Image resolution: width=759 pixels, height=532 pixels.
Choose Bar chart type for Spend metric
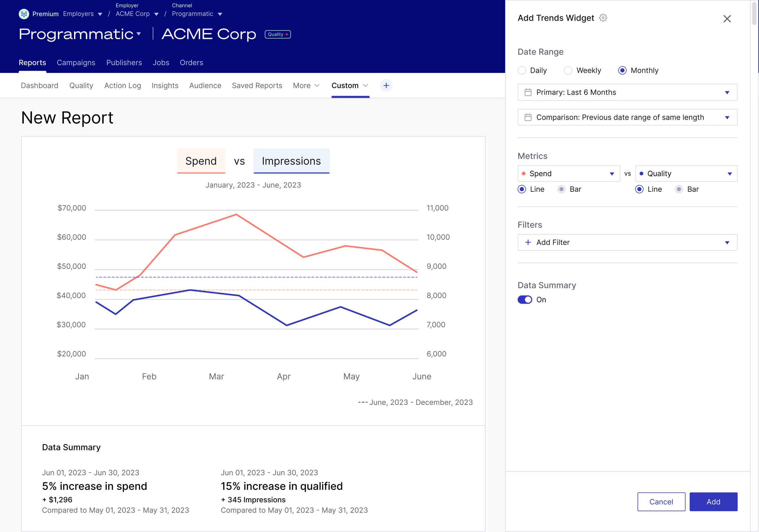(x=561, y=189)
